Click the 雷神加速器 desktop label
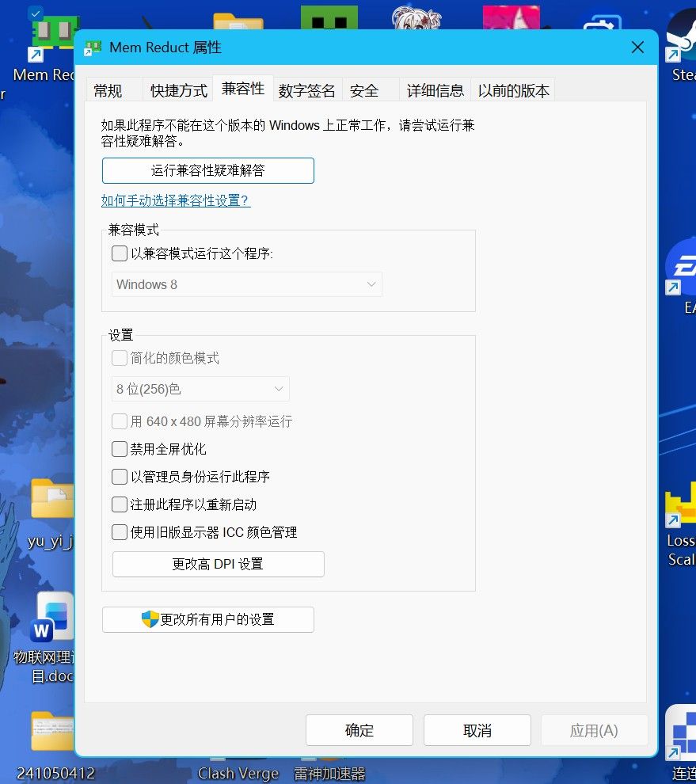This screenshot has height=784, width=696. click(329, 774)
